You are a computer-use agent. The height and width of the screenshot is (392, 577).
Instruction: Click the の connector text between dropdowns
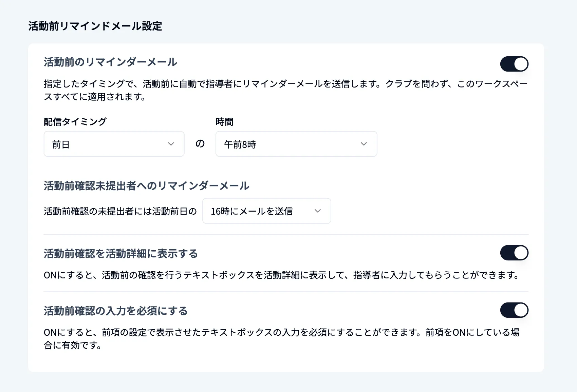(x=200, y=143)
